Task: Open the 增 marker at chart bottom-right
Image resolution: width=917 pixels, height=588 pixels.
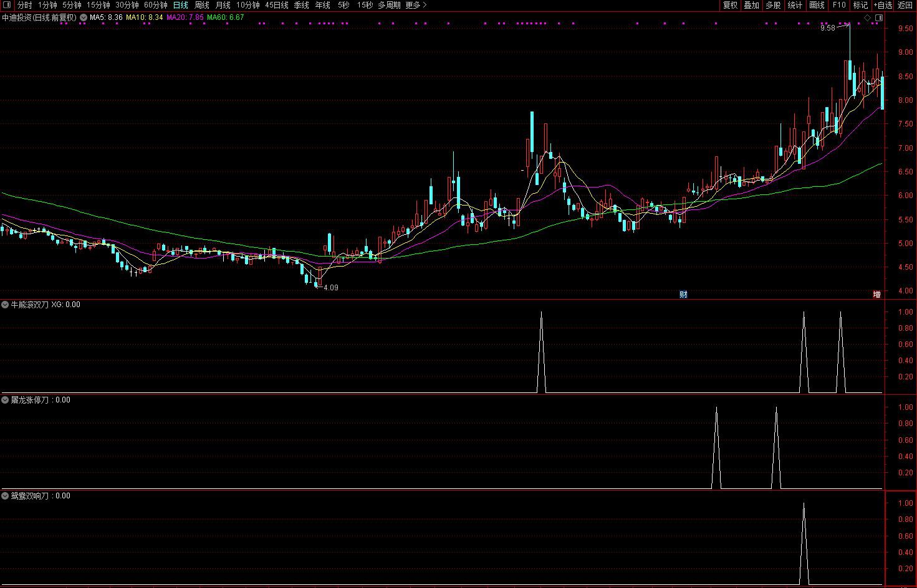Action: coord(877,295)
